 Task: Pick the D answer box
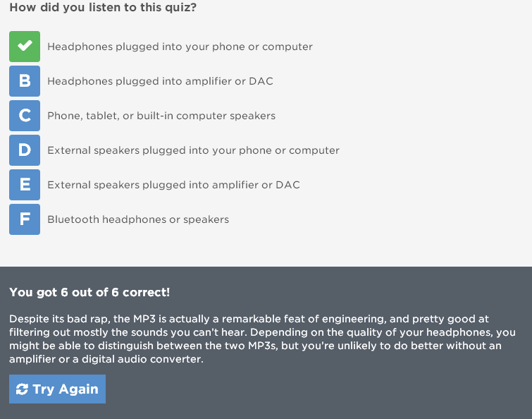(x=25, y=150)
